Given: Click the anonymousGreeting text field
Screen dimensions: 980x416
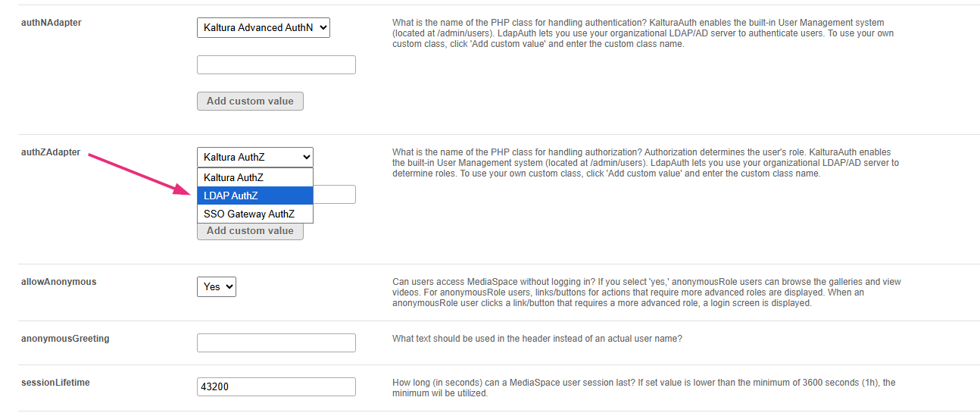Looking at the screenshot, I should 276,342.
